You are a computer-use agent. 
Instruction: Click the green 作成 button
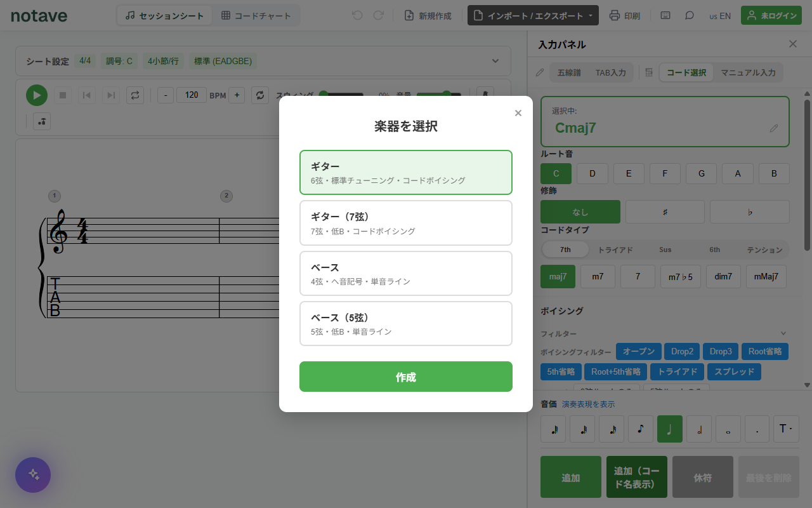[406, 377]
